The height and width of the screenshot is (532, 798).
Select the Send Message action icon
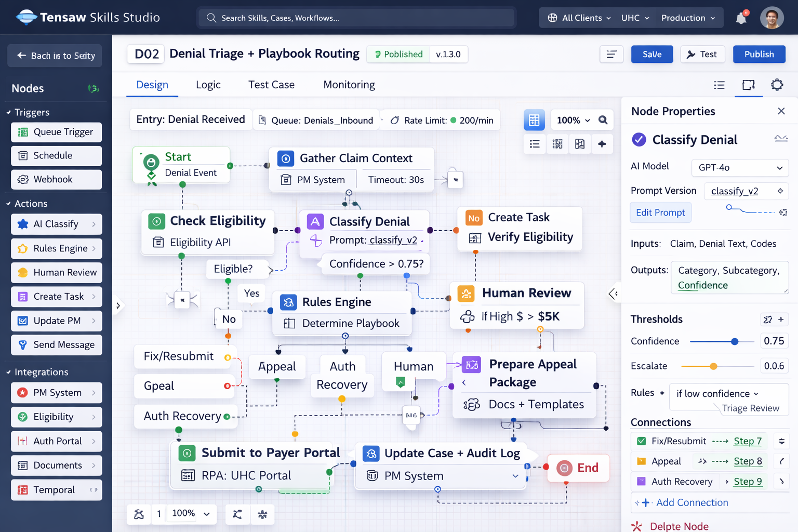[22, 344]
